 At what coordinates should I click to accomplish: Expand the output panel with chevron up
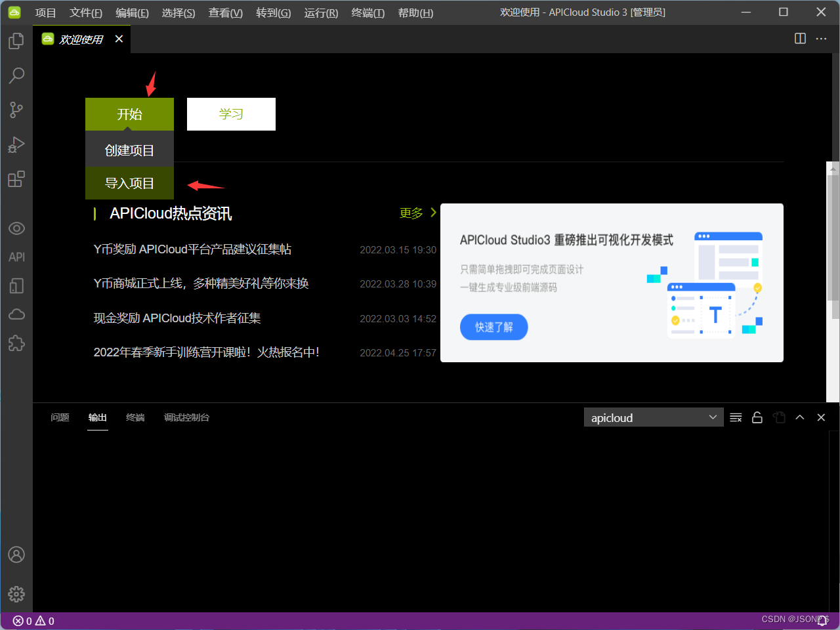click(x=799, y=417)
